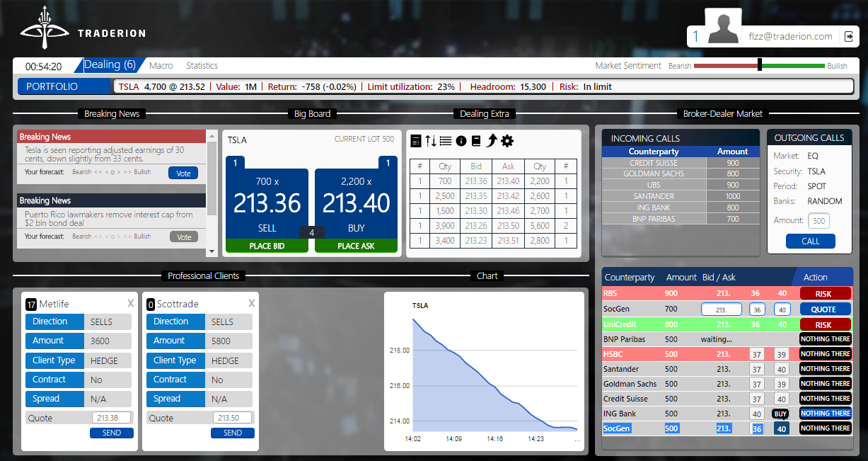The height and width of the screenshot is (461, 868).
Task: Open the calculator icon in Dealing Extra
Action: click(x=416, y=141)
